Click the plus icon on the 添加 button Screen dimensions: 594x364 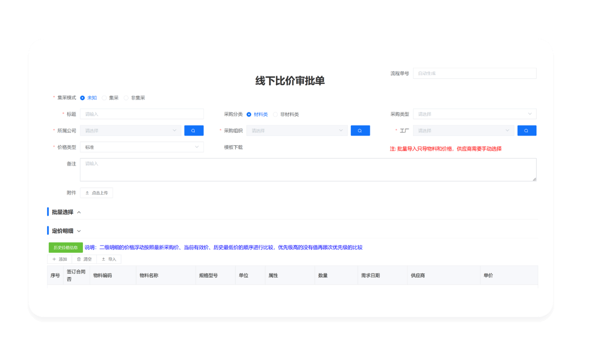[x=55, y=259]
